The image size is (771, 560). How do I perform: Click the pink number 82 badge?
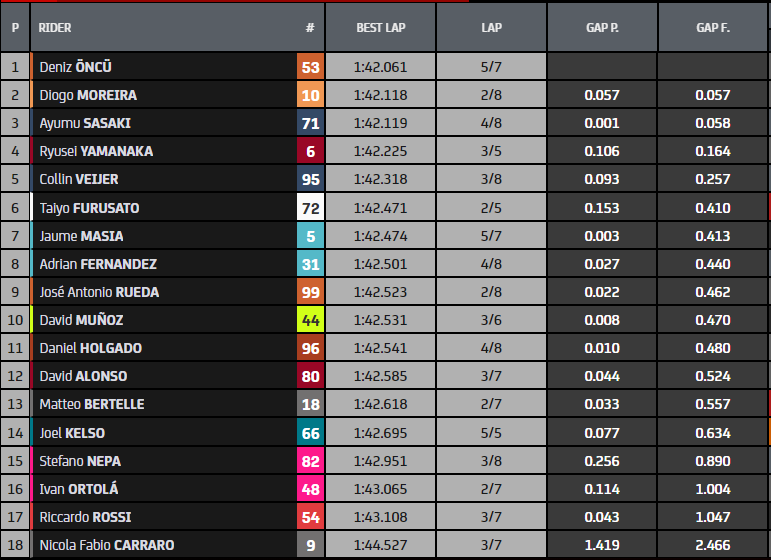(310, 461)
